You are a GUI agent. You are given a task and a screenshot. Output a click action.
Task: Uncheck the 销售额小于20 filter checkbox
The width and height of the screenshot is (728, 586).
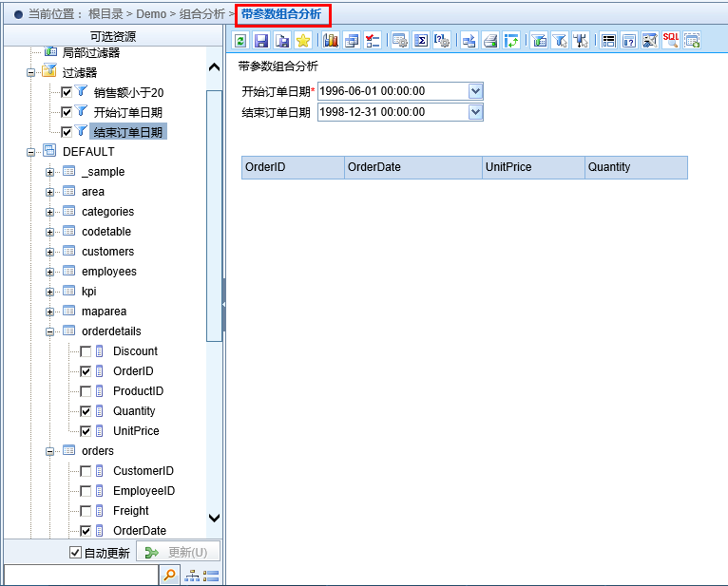(x=67, y=92)
